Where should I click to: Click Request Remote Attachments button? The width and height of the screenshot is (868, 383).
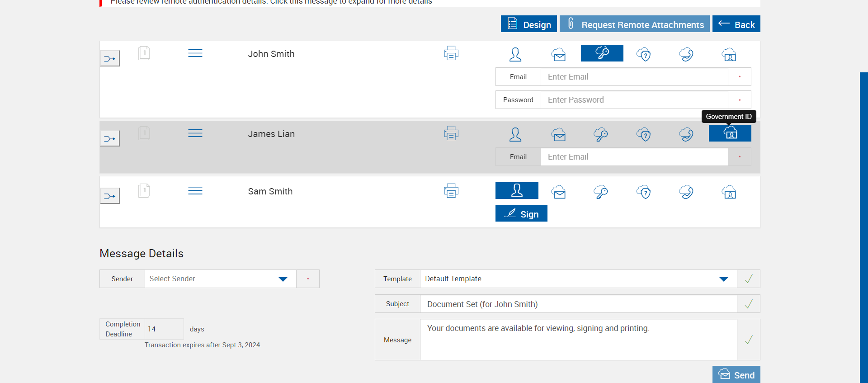tap(634, 24)
